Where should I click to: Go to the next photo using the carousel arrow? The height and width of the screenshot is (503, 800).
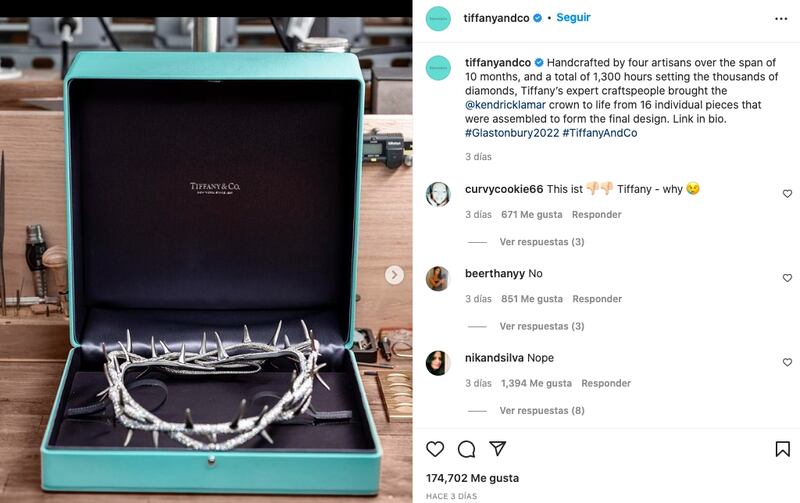pyautogui.click(x=394, y=275)
